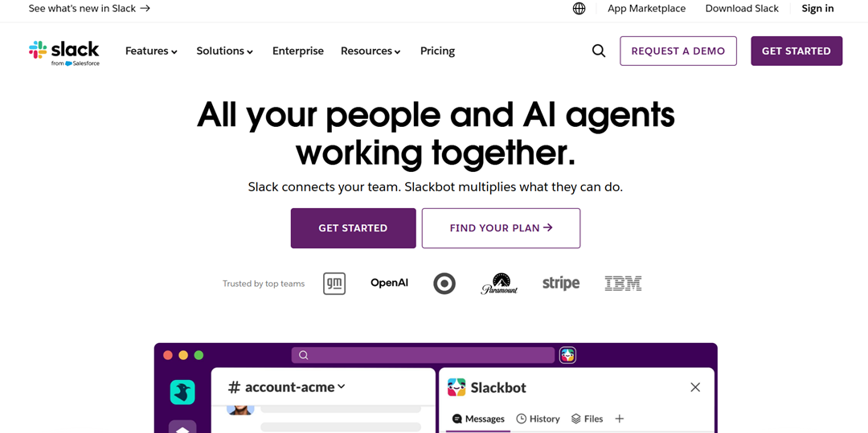868x433 pixels.
Task: Open the Resources dropdown menu
Action: [371, 51]
